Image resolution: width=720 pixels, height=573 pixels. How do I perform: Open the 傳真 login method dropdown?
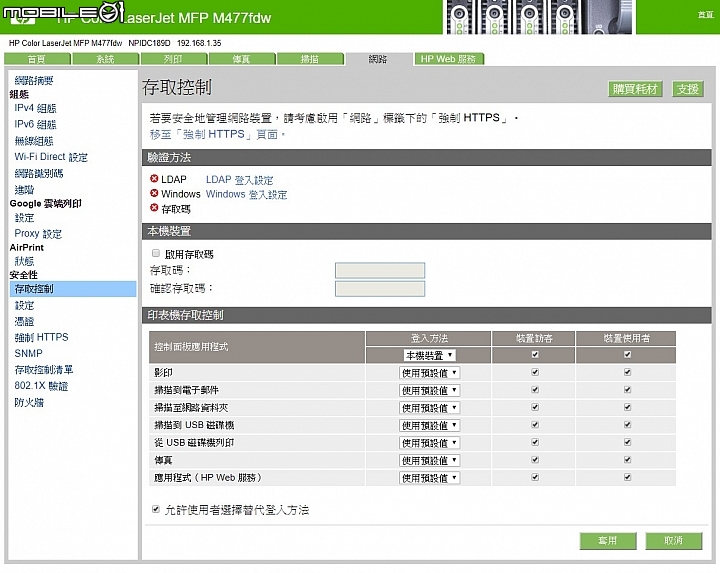click(x=429, y=460)
